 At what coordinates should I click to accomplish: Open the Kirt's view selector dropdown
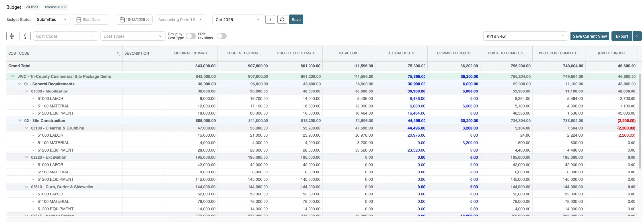tap(526, 36)
